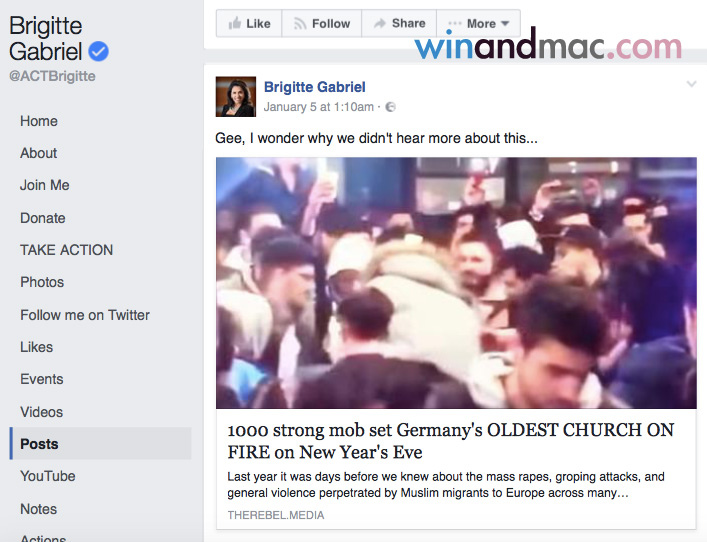Switch to the Videos section
This screenshot has width=707, height=542.
tap(42, 412)
